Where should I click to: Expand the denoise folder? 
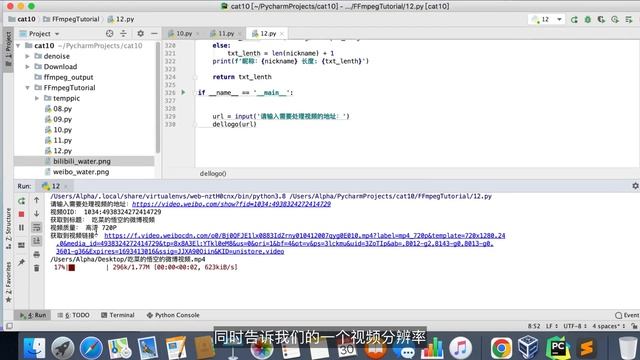click(27, 56)
